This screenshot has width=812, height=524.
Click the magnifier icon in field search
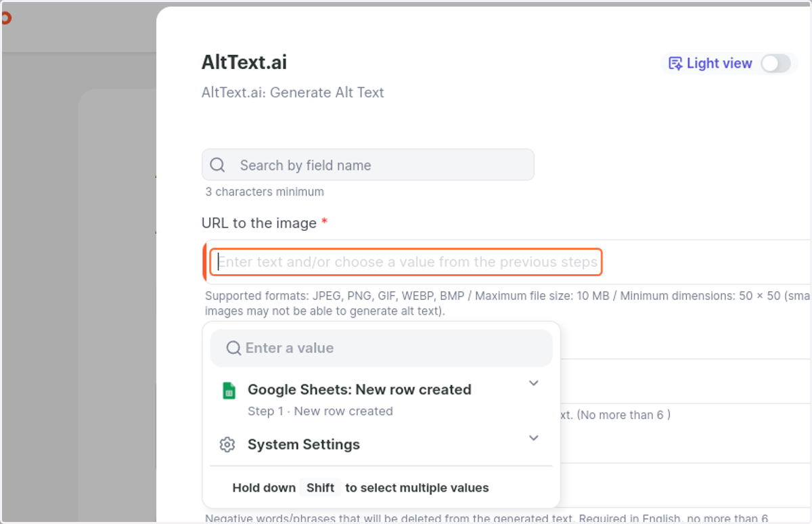(217, 165)
